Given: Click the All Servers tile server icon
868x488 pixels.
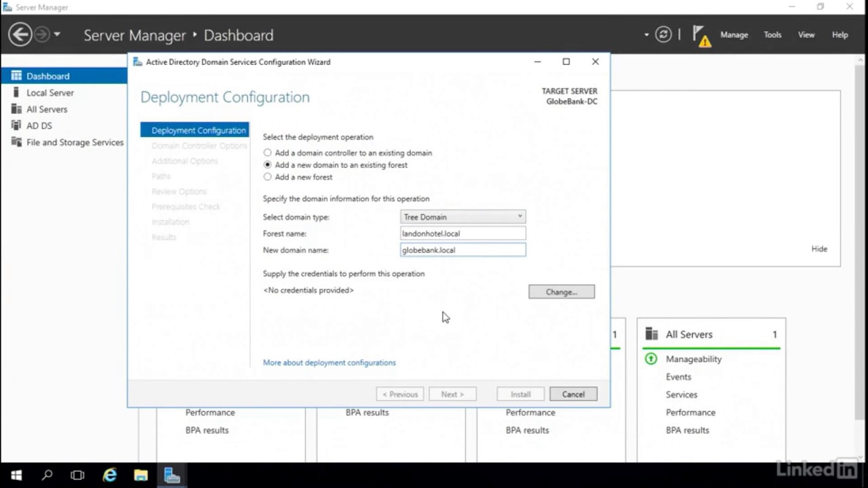Looking at the screenshot, I should pyautogui.click(x=652, y=333).
